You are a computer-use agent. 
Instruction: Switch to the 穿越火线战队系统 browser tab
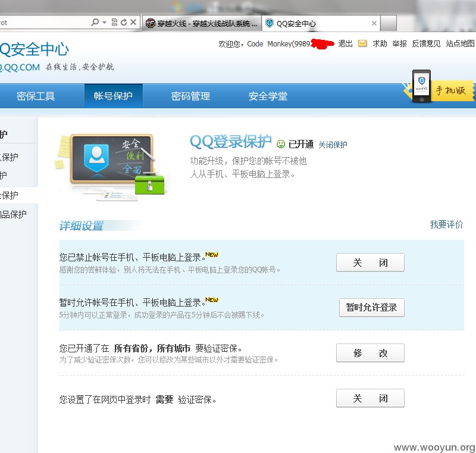202,23
